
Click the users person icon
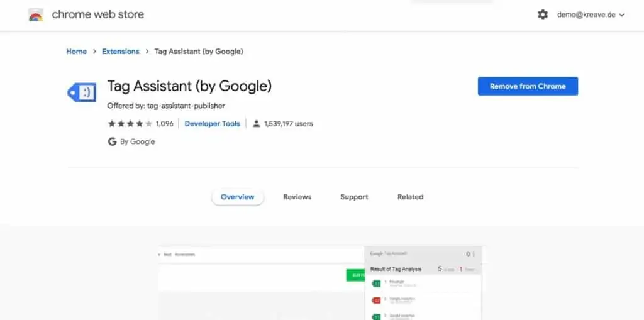(x=257, y=124)
